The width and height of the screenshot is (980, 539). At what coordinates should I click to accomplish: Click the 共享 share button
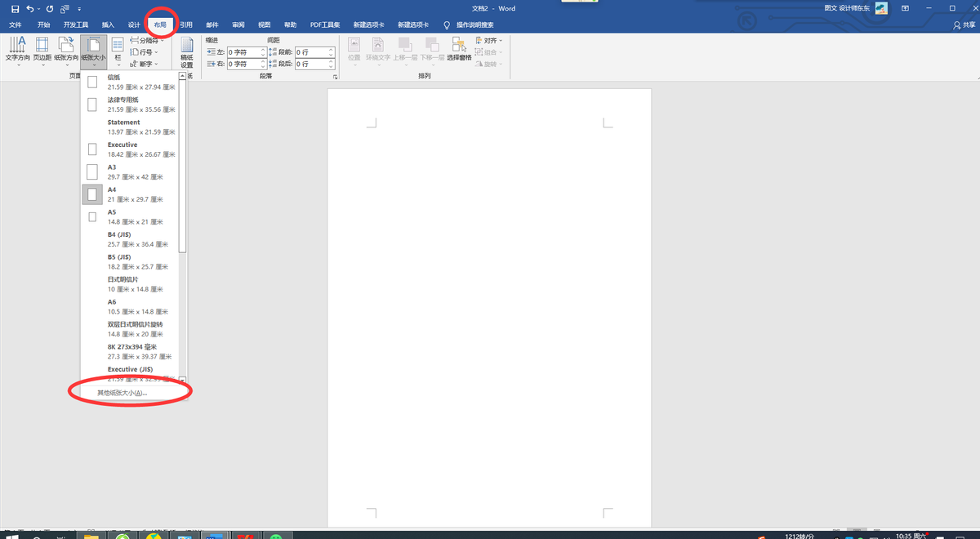tap(964, 25)
